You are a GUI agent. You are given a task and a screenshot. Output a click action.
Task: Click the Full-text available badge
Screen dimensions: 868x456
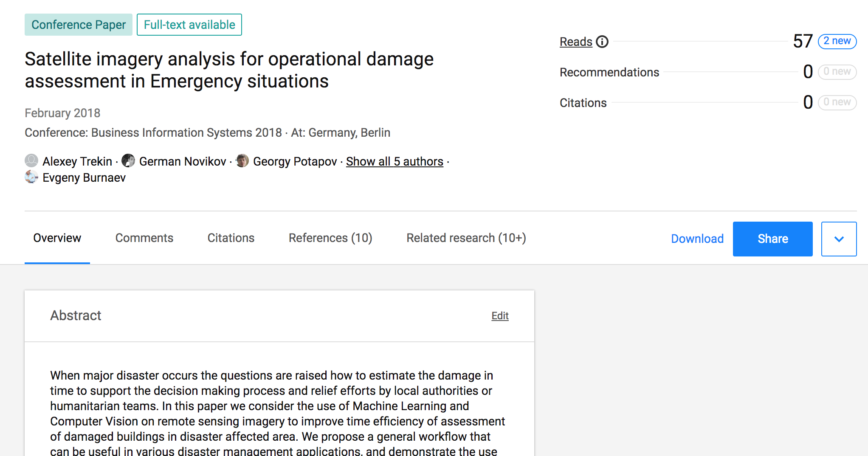pos(189,25)
